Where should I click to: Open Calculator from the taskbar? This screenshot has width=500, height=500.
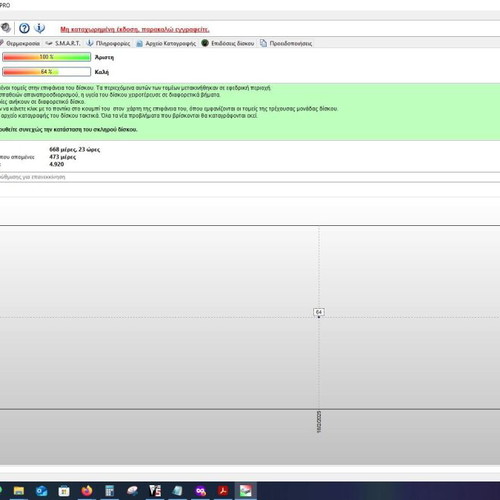point(109,491)
